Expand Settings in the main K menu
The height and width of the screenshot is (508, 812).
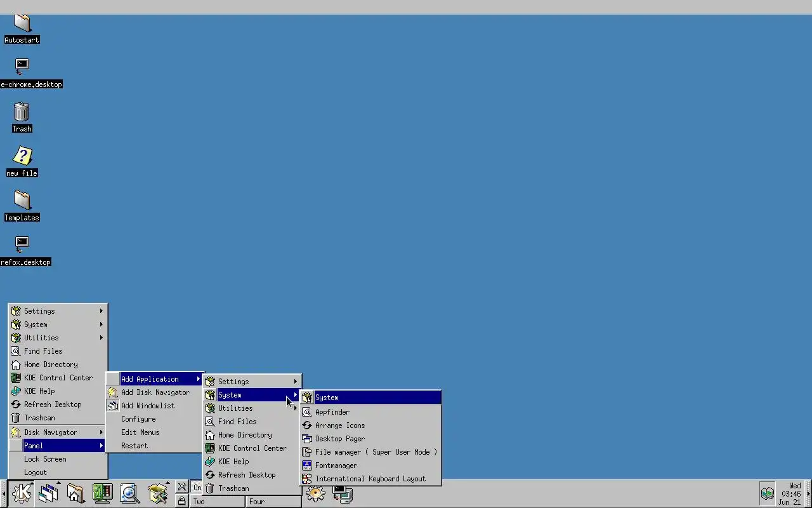point(58,311)
